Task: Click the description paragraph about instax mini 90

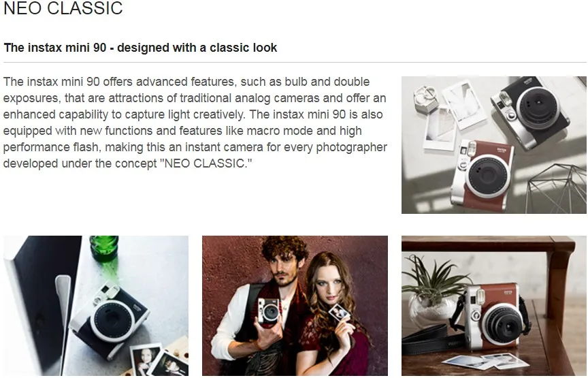Action: tap(195, 123)
